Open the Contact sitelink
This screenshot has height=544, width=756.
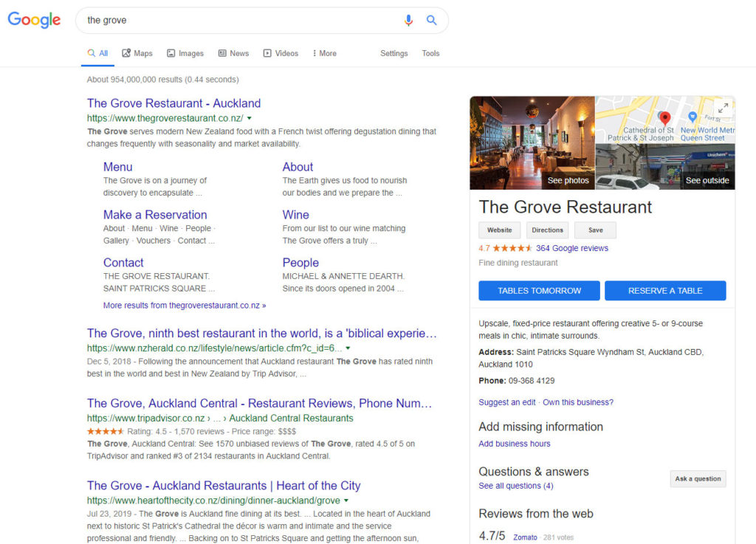pyautogui.click(x=123, y=263)
